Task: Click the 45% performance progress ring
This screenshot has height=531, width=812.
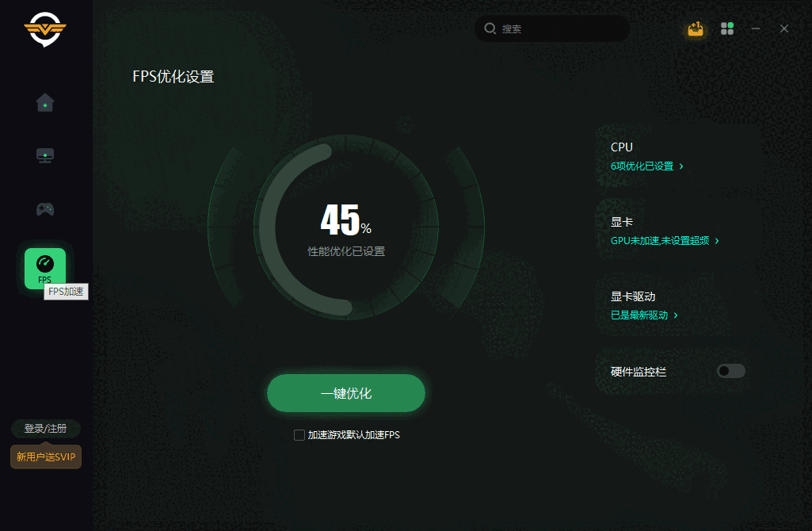Action: click(x=346, y=226)
